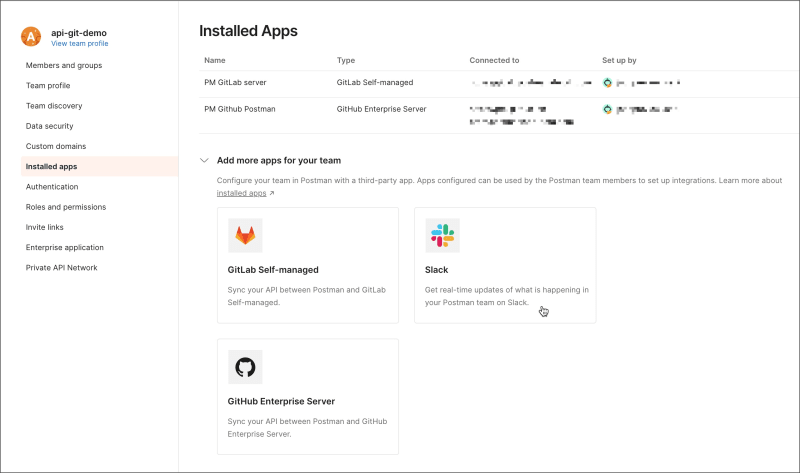
Task: Click GitLab Self-managed type cell in table
Action: pyautogui.click(x=375, y=82)
